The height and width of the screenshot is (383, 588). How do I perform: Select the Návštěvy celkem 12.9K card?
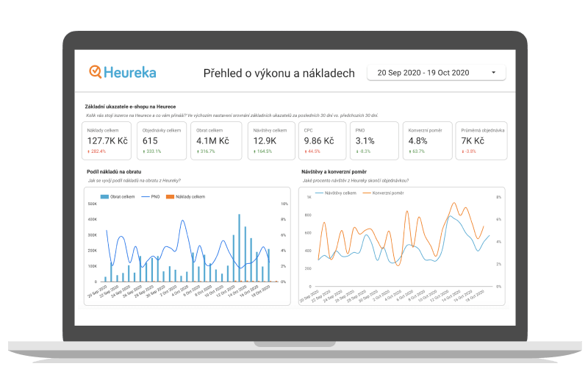click(270, 140)
